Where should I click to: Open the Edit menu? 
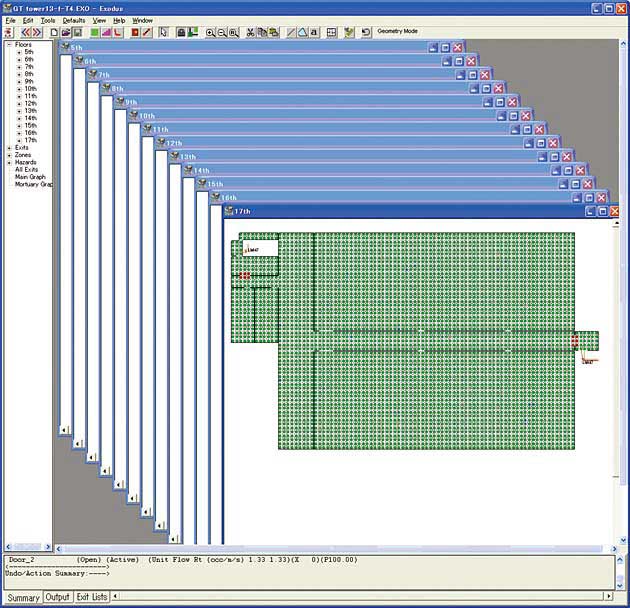point(28,20)
